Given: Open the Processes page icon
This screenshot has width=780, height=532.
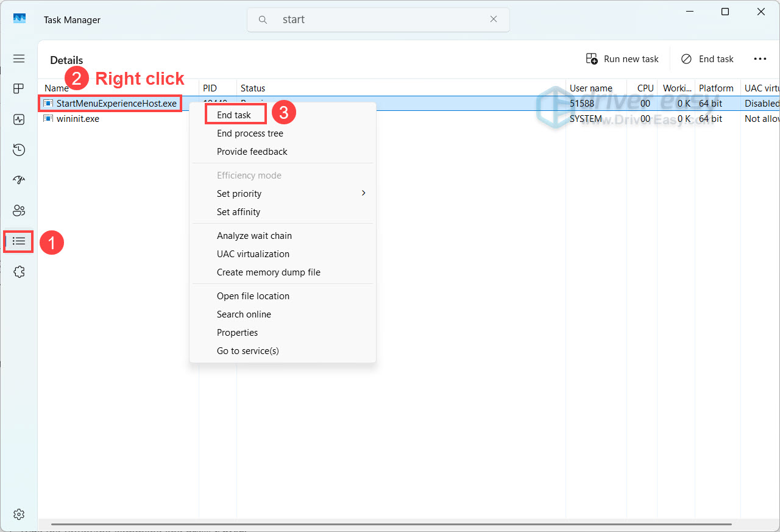Looking at the screenshot, I should pos(19,89).
